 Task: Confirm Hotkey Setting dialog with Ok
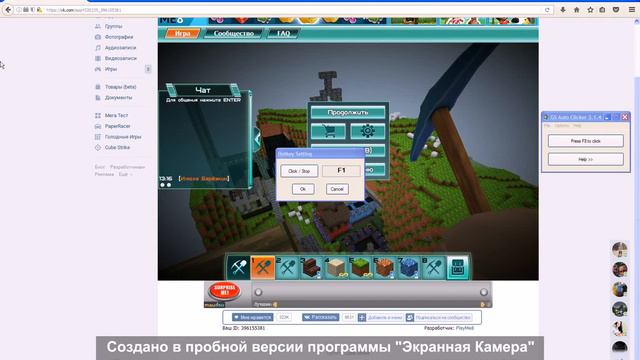pos(303,189)
